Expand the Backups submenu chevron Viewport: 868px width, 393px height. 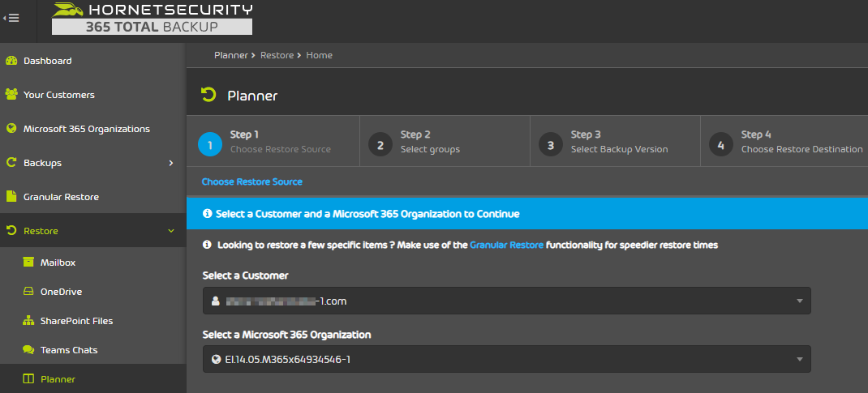tap(171, 163)
